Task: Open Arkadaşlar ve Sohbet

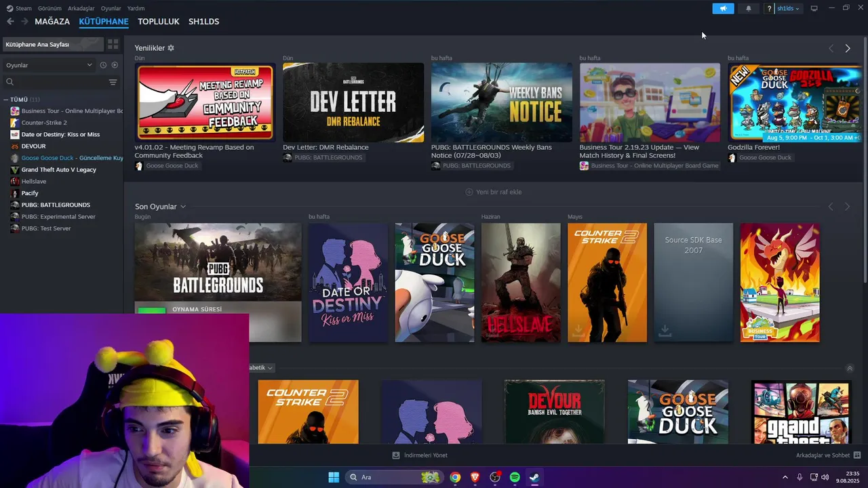Action: tap(828, 455)
